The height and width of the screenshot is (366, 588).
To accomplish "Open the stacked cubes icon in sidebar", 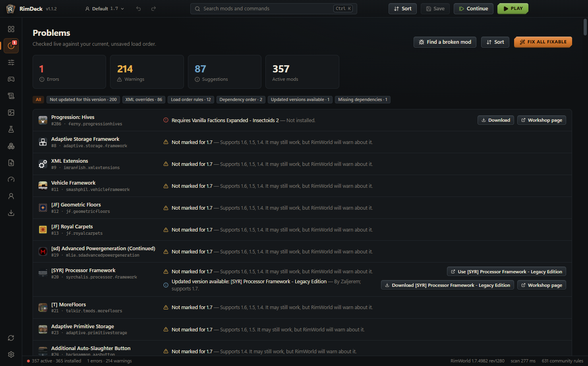I will [11, 146].
